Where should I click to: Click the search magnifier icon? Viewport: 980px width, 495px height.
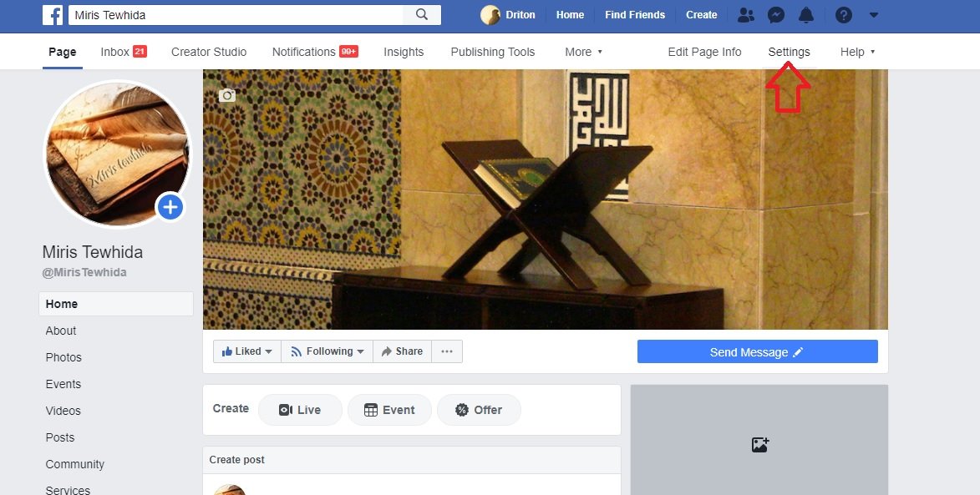[422, 14]
